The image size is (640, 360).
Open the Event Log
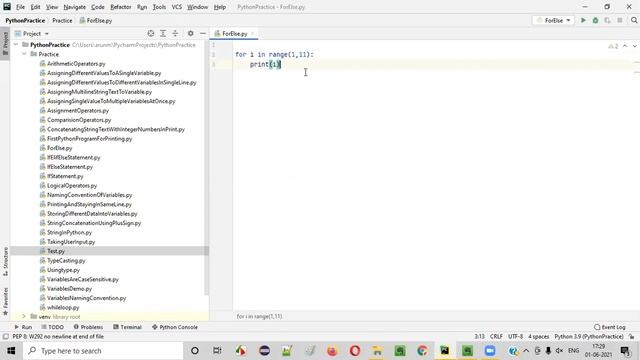(610, 327)
